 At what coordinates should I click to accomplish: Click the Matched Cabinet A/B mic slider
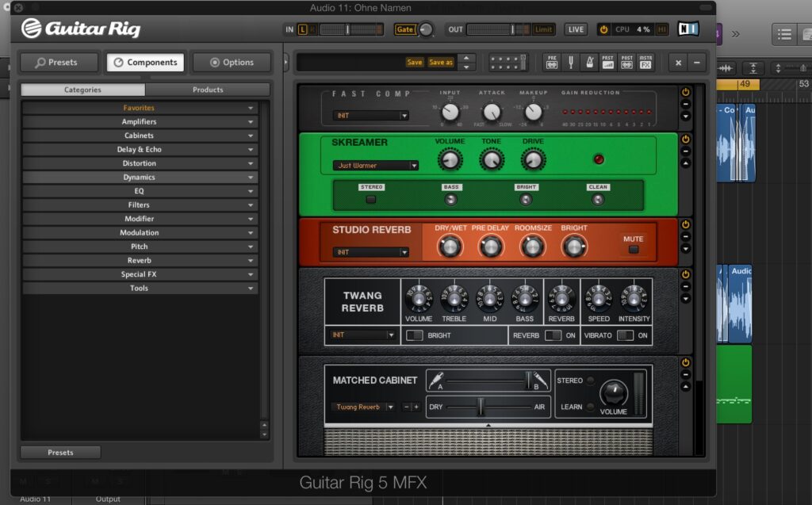point(488,381)
